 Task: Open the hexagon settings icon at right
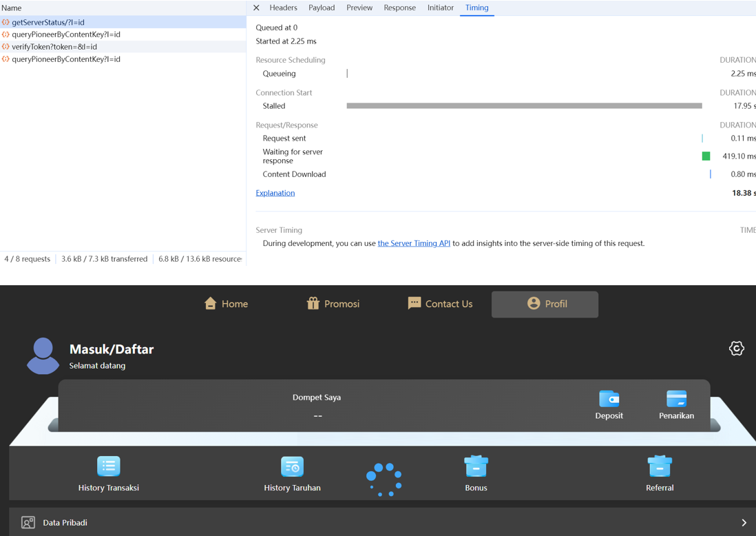(x=736, y=349)
